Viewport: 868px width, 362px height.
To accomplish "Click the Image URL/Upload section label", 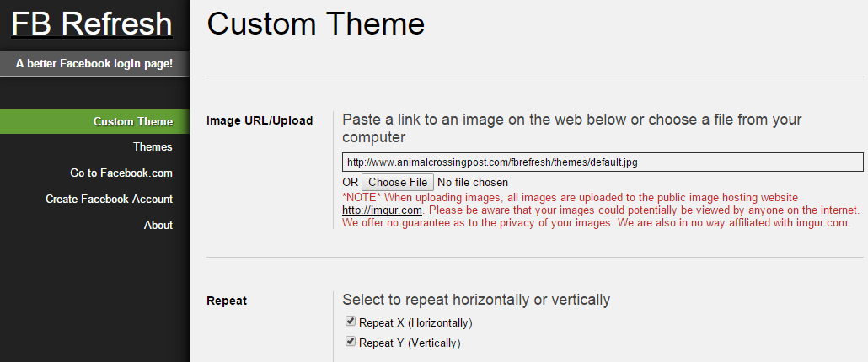I will (260, 120).
